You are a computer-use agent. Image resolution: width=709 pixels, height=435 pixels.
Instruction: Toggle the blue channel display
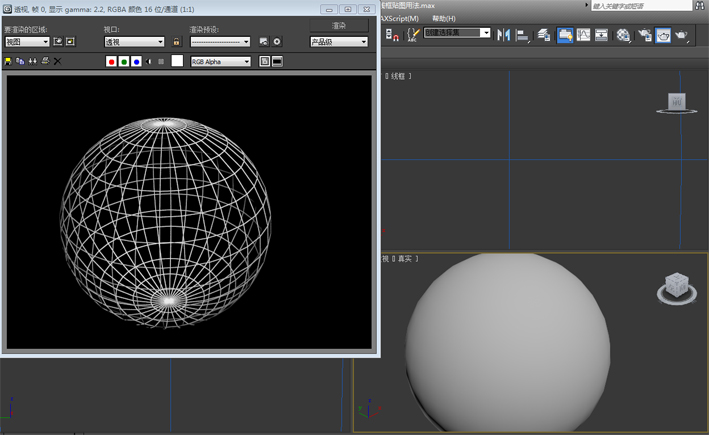136,62
